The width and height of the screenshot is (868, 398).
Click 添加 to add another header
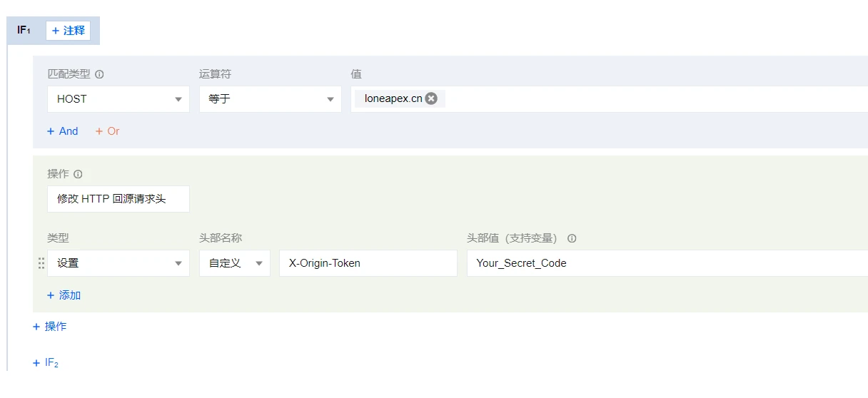click(64, 295)
